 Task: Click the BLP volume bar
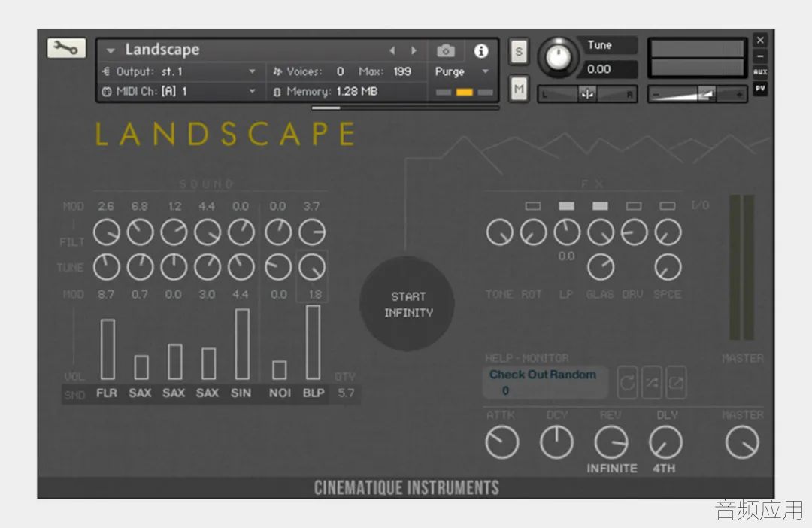pyautogui.click(x=314, y=342)
